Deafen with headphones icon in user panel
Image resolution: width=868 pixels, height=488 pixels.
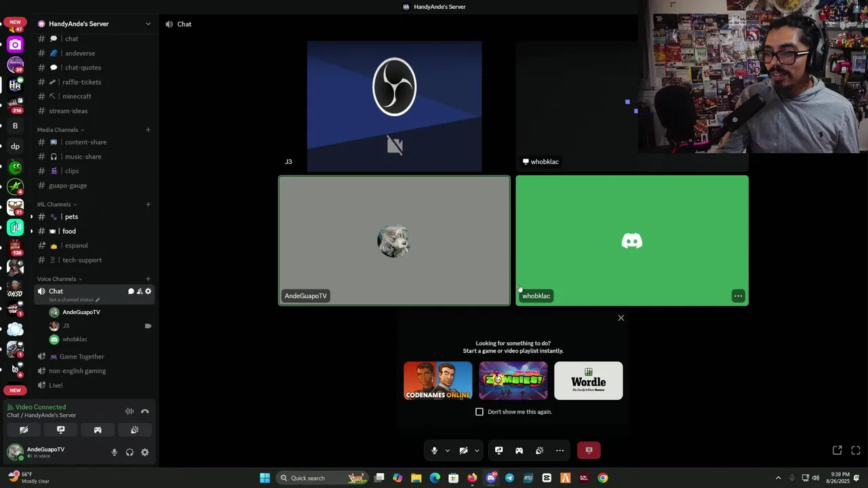(x=130, y=453)
